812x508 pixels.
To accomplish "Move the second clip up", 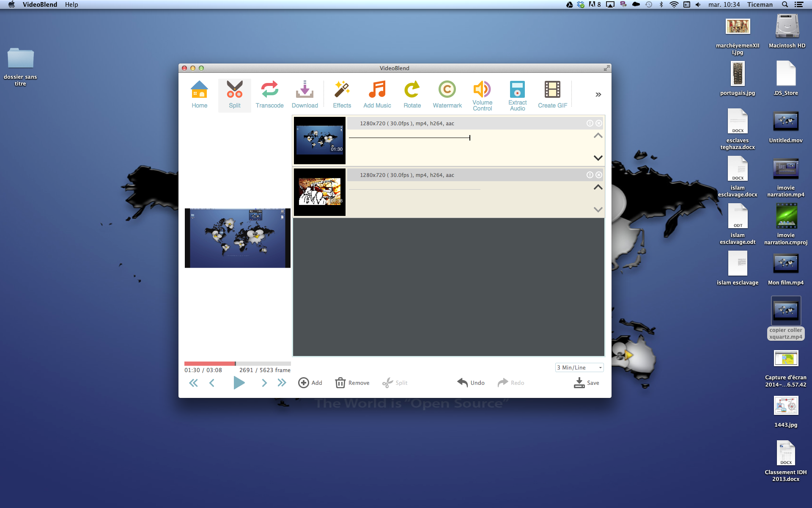I will tap(598, 187).
